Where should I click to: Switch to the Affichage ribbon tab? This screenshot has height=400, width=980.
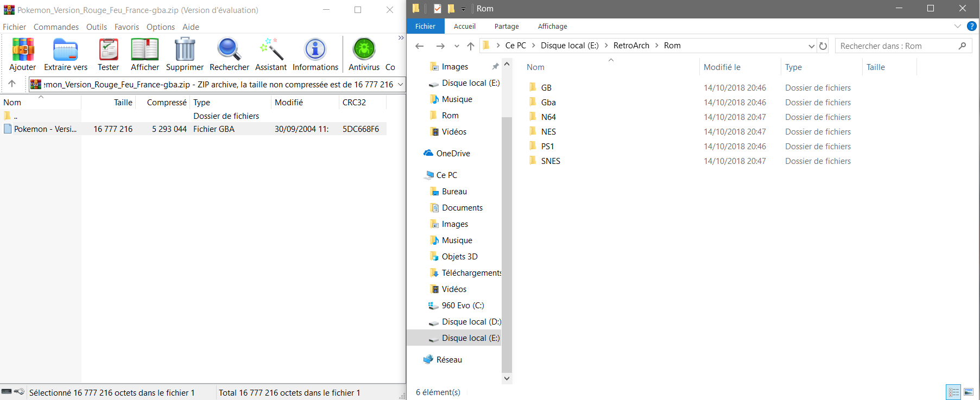[553, 26]
